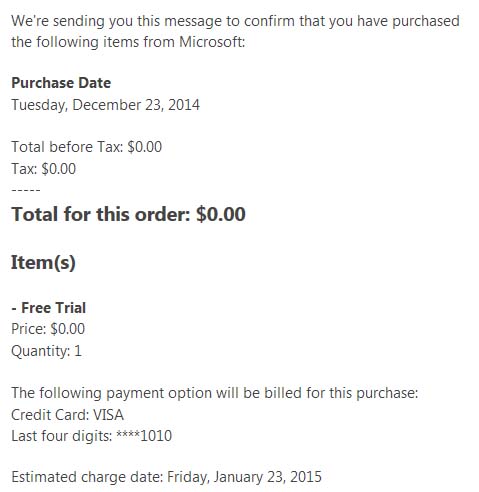479x492 pixels.
Task: Click Total for this order heading
Action: coord(128,214)
